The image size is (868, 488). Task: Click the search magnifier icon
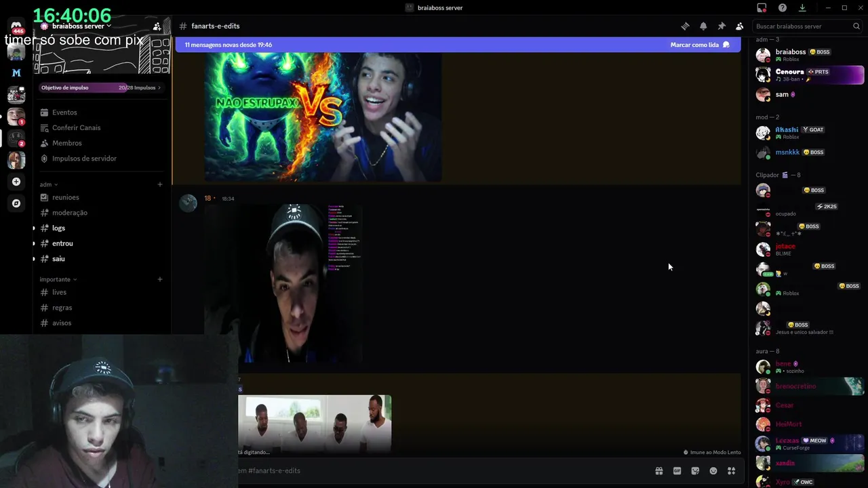coord(856,26)
